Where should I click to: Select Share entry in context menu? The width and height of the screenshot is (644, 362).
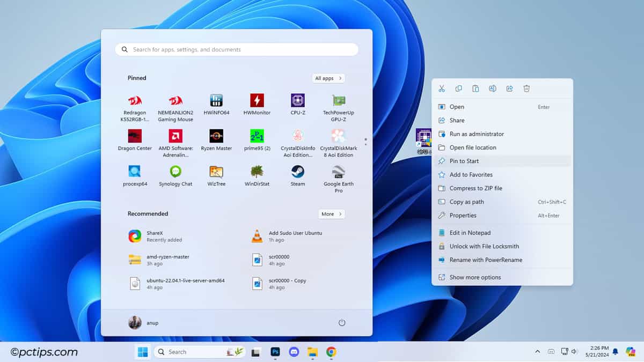pyautogui.click(x=502, y=121)
